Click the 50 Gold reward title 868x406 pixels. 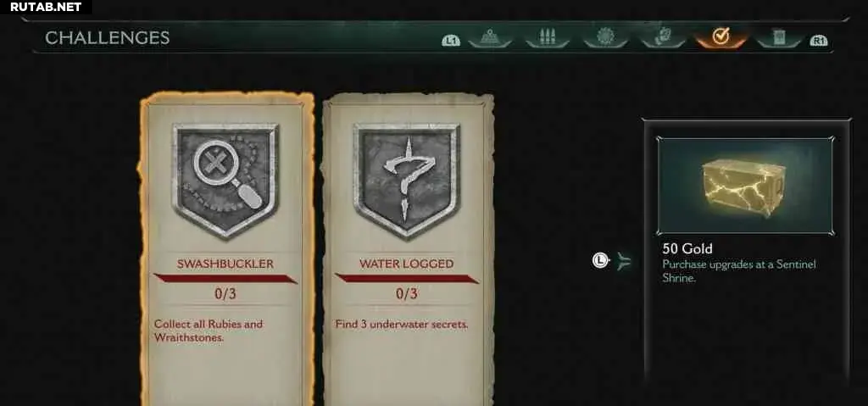pyautogui.click(x=687, y=248)
